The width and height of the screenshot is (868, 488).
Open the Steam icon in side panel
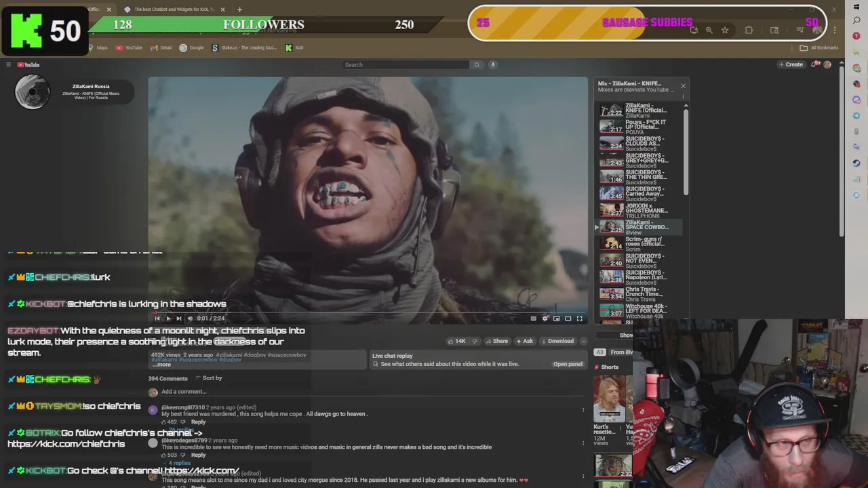(856, 163)
